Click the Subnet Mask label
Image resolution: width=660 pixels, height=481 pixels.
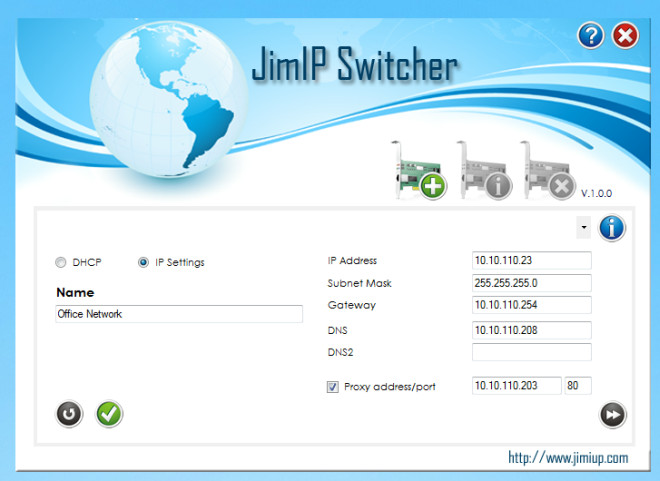[359, 283]
